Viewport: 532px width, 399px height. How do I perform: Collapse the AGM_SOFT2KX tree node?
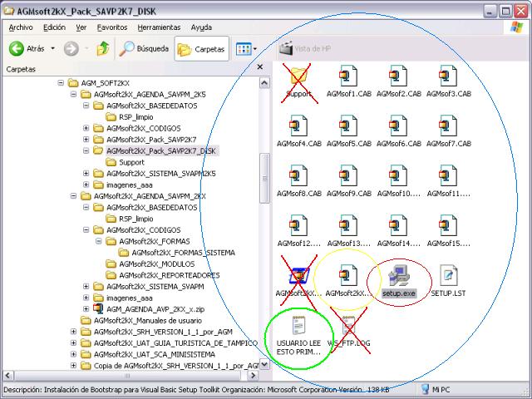(x=61, y=82)
